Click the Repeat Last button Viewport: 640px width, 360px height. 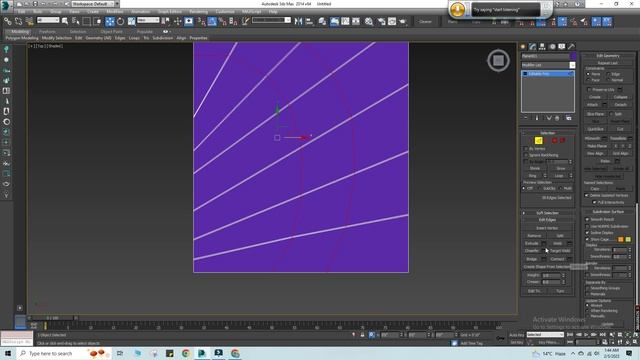point(608,63)
